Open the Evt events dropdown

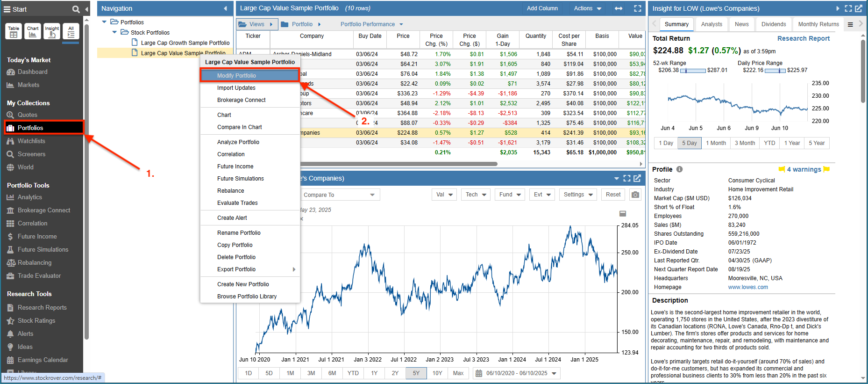point(542,195)
